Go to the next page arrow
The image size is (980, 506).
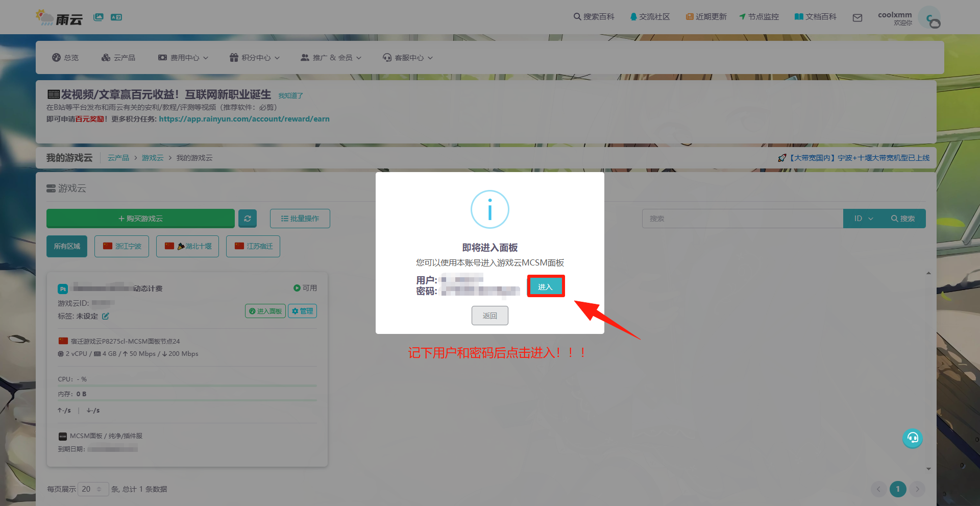tap(917, 489)
